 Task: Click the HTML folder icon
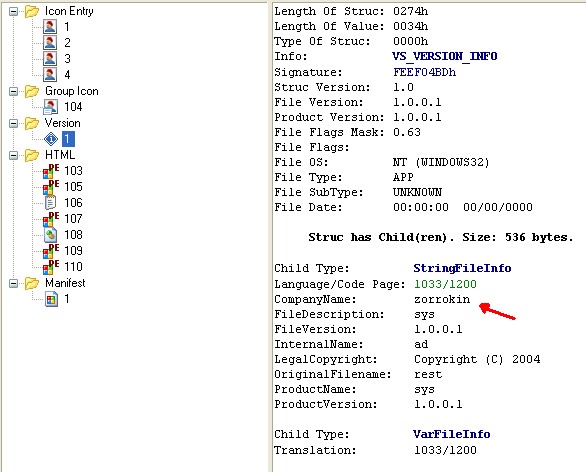tap(32, 155)
